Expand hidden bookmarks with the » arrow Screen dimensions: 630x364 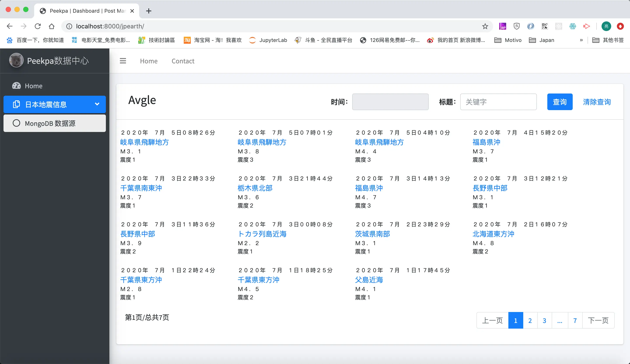(x=581, y=40)
